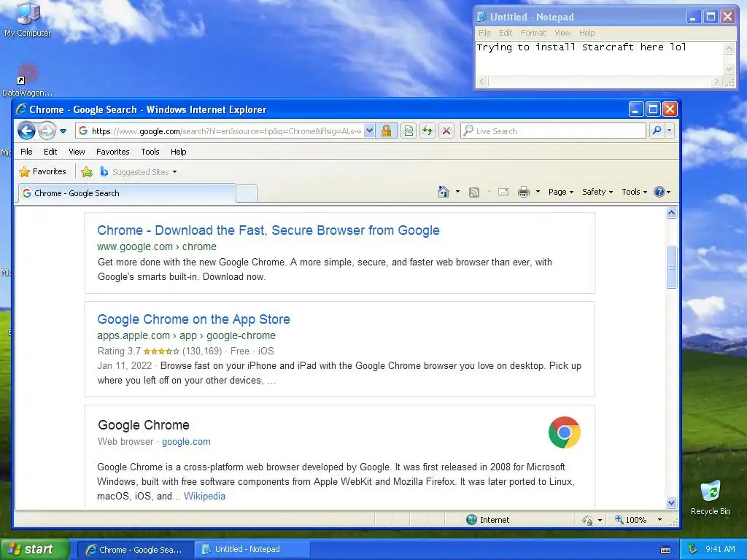Viewport: 747px width, 560px height.
Task: Click the Chrome - Google Sea... taskbar button
Action: point(135,549)
